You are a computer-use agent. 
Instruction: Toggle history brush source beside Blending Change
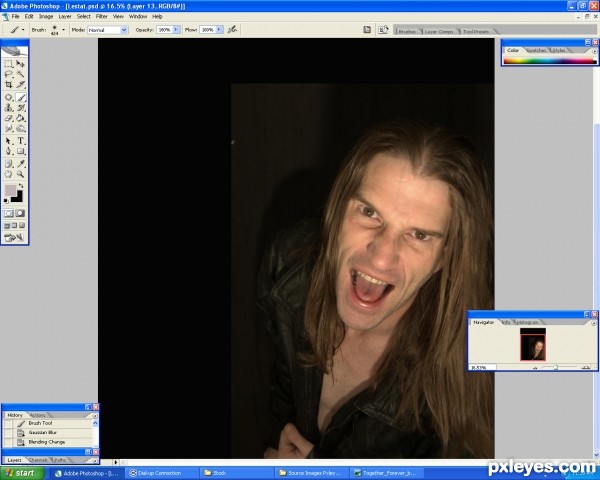tap(7, 442)
